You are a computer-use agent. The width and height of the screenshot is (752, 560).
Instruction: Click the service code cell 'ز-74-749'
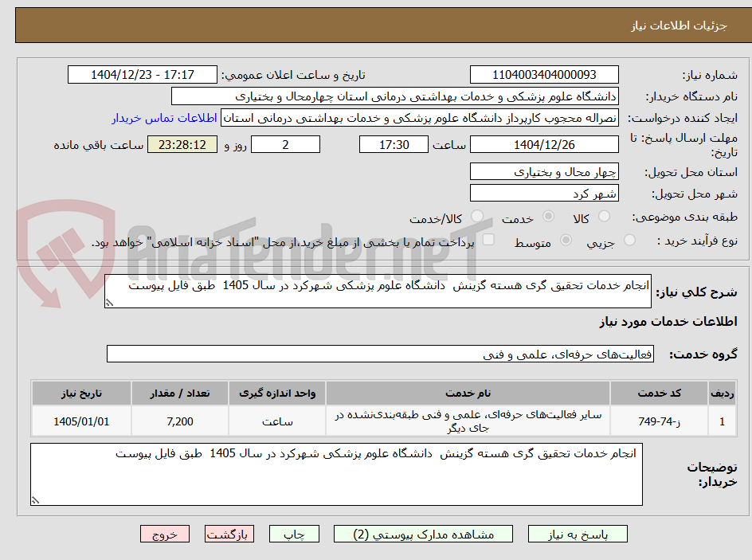click(660, 421)
